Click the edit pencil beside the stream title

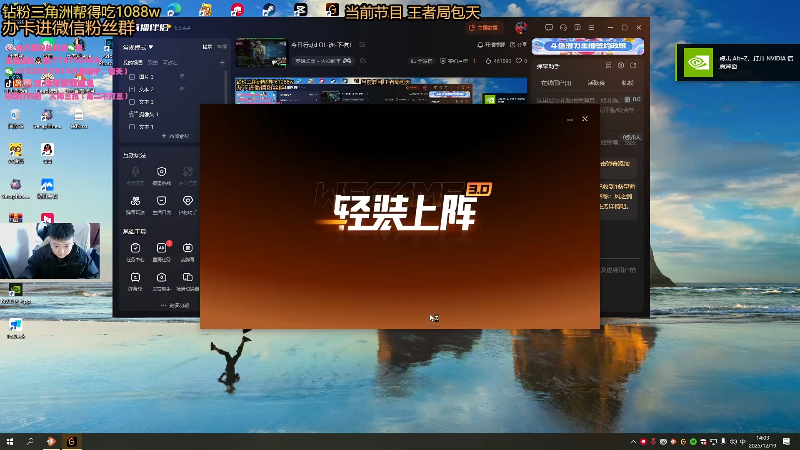click(362, 45)
